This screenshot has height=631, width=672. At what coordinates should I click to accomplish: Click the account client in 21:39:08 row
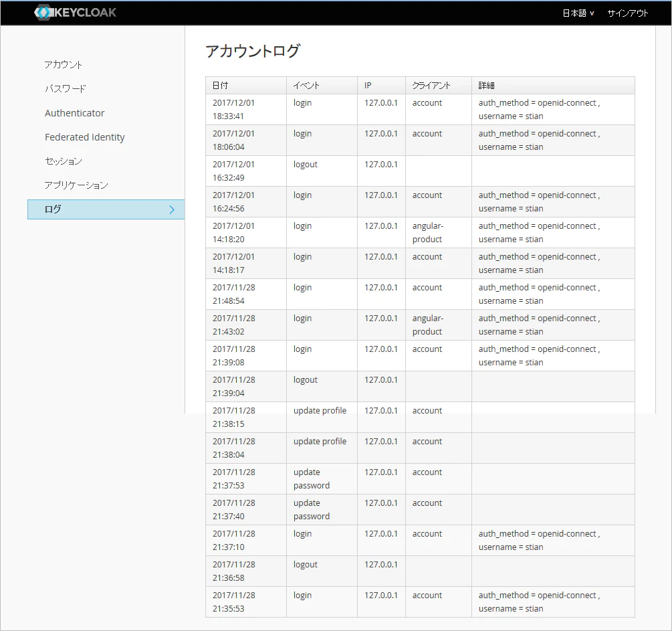point(427,349)
